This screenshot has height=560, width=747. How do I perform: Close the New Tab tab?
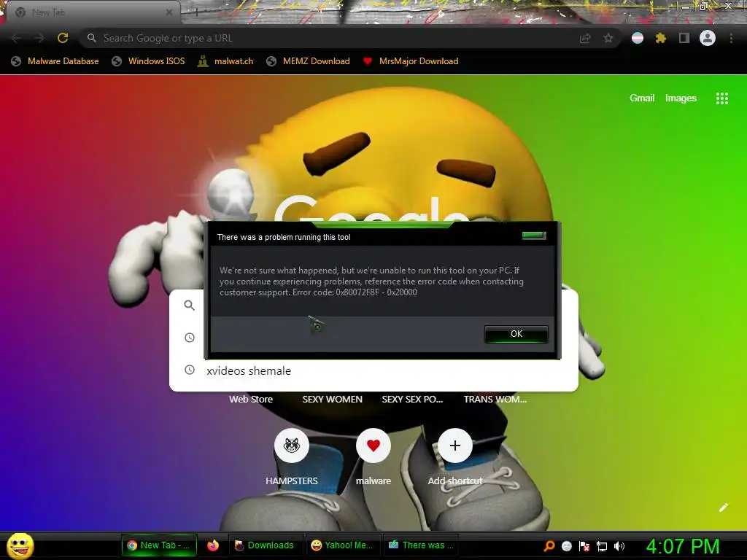coord(169,12)
